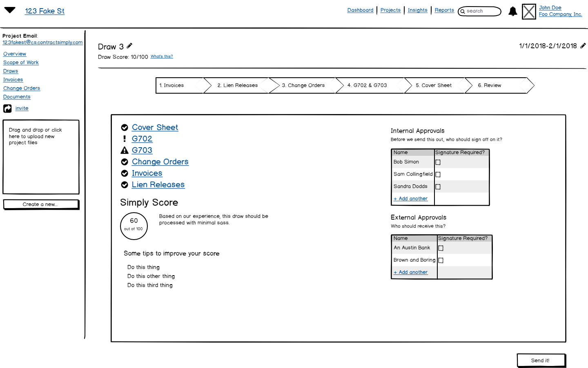Open Reports in the top navigation
588x368 pixels.
(444, 10)
